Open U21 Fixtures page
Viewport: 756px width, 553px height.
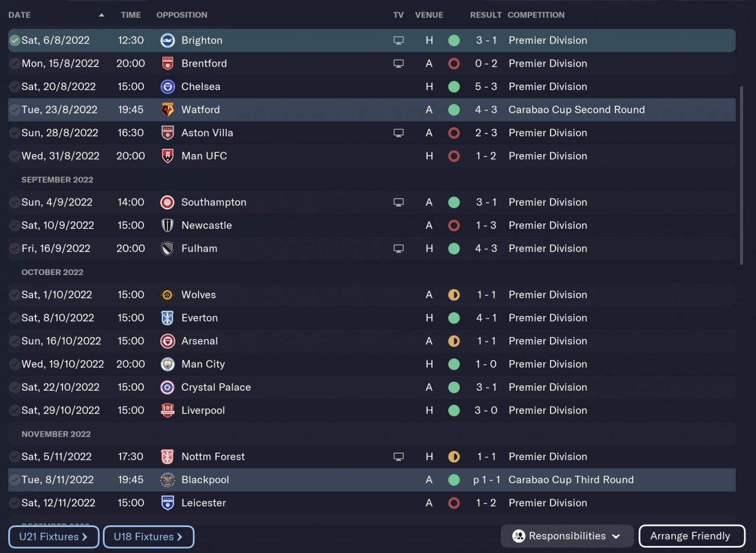coord(54,536)
